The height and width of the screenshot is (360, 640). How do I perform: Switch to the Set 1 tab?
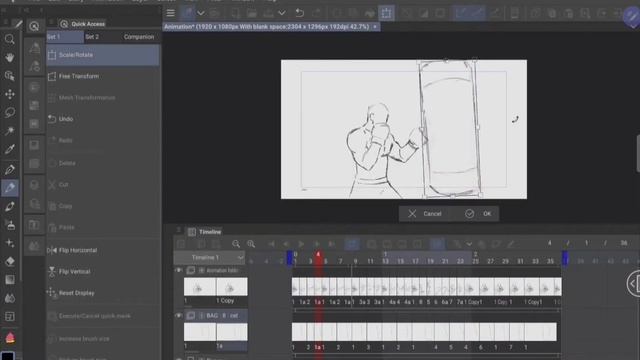[65, 37]
